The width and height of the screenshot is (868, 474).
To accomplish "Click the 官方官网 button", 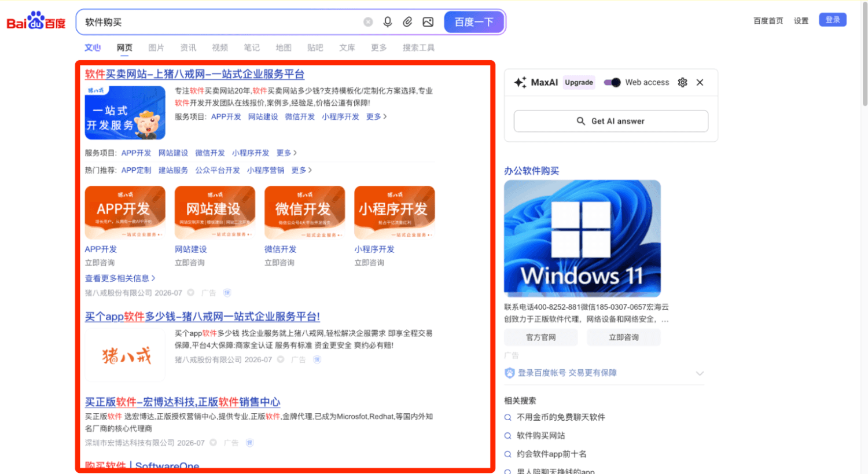I will [x=541, y=337].
